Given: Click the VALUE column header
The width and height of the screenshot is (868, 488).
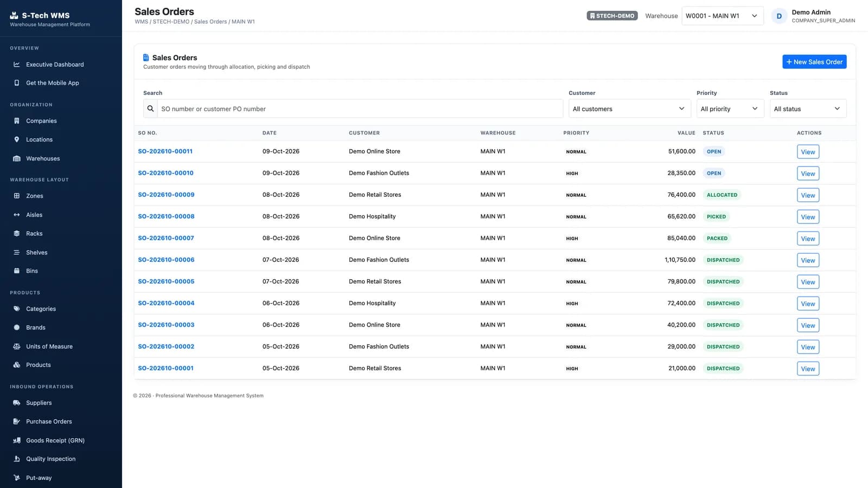Looking at the screenshot, I should point(686,133).
